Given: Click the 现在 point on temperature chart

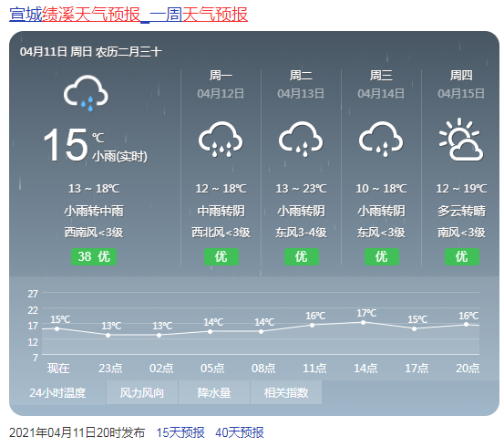Looking at the screenshot, I should coord(57,328).
